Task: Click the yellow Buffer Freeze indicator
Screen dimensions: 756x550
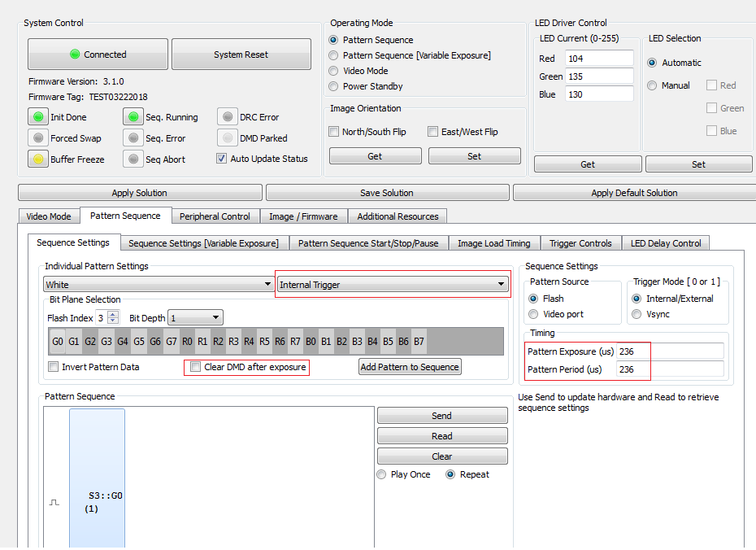Action: click(x=38, y=159)
